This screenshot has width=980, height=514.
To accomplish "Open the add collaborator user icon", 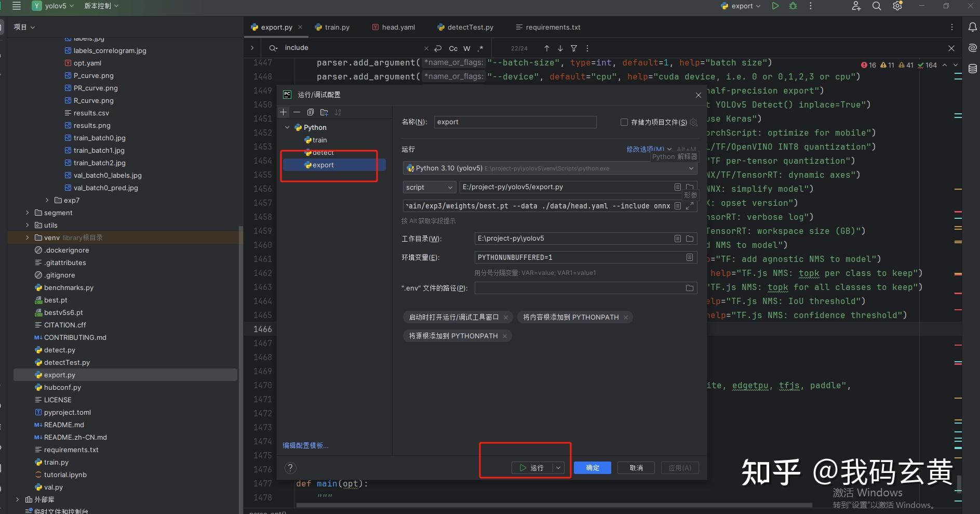I will point(856,6).
